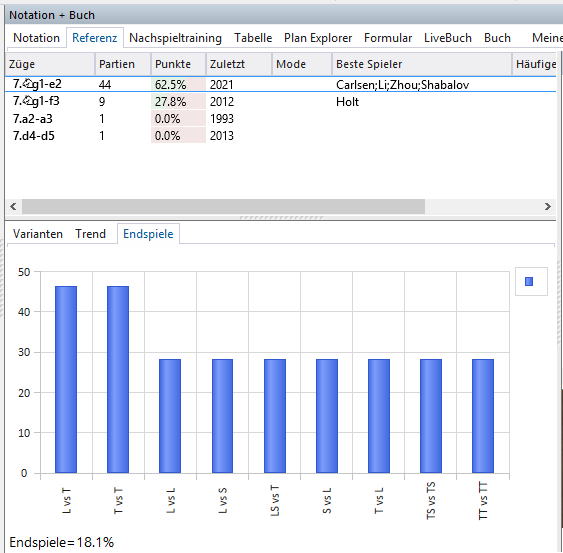Screen dimensions: 563x553
Task: Open the Formular tab
Action: tap(388, 38)
